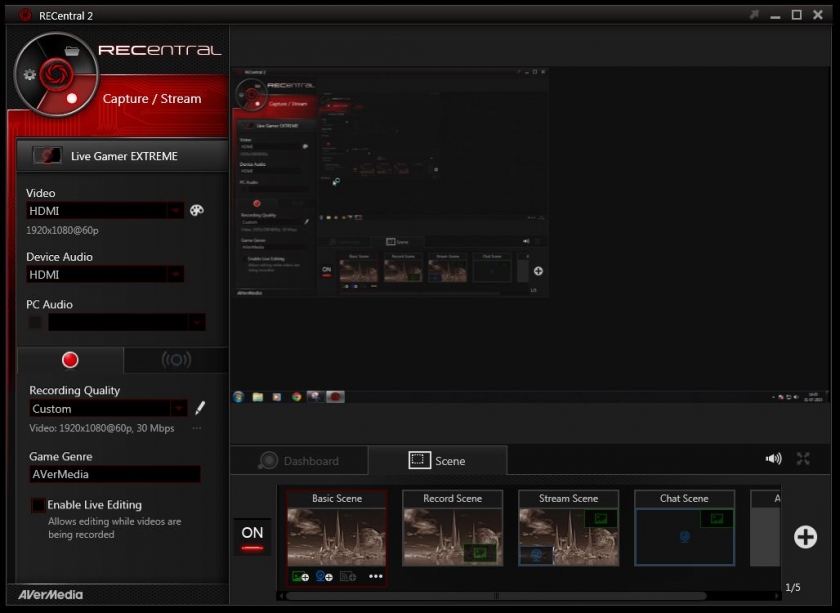
Task: Click the scene list horizontal scrollbar
Action: coord(496,596)
